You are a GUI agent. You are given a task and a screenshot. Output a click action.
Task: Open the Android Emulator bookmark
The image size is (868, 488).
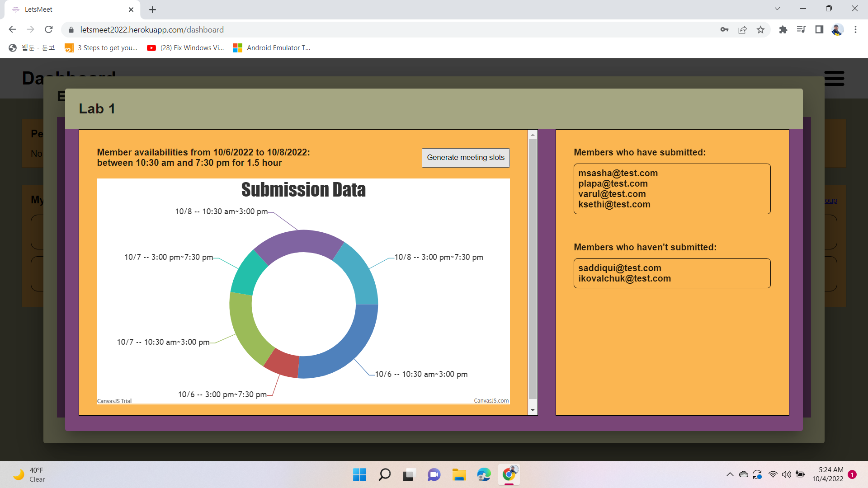[x=272, y=48]
